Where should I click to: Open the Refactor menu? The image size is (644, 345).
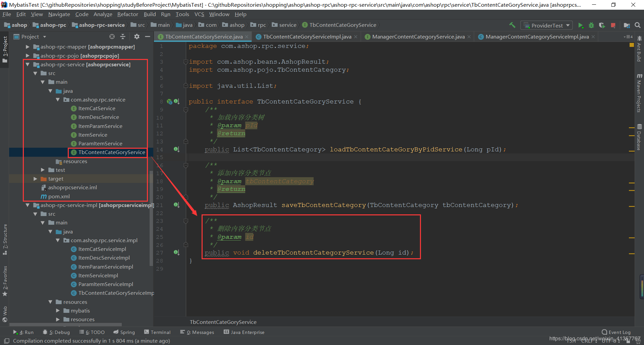pos(127,14)
